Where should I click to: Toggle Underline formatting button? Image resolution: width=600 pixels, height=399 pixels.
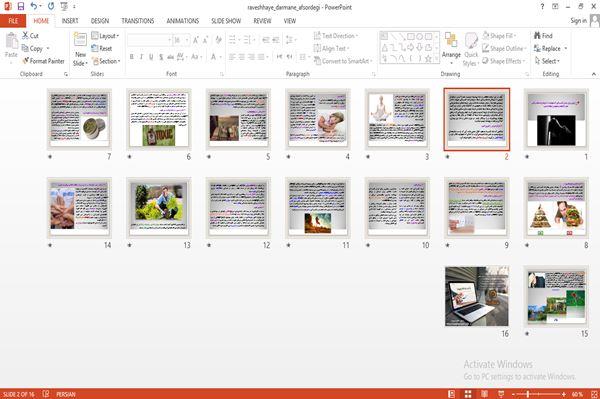151,57
